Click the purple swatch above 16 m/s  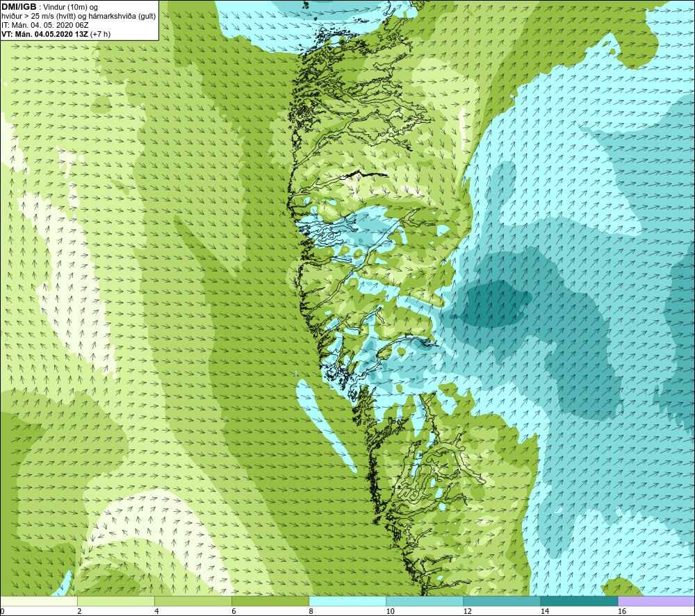click(x=656, y=601)
